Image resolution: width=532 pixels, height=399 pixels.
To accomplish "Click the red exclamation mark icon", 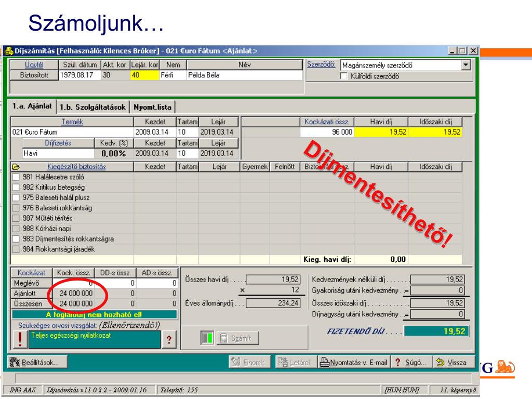I will 20,339.
